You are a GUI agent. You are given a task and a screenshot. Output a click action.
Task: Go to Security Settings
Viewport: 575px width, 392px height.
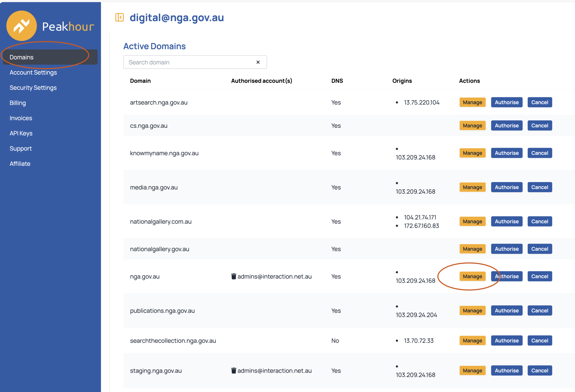(33, 88)
